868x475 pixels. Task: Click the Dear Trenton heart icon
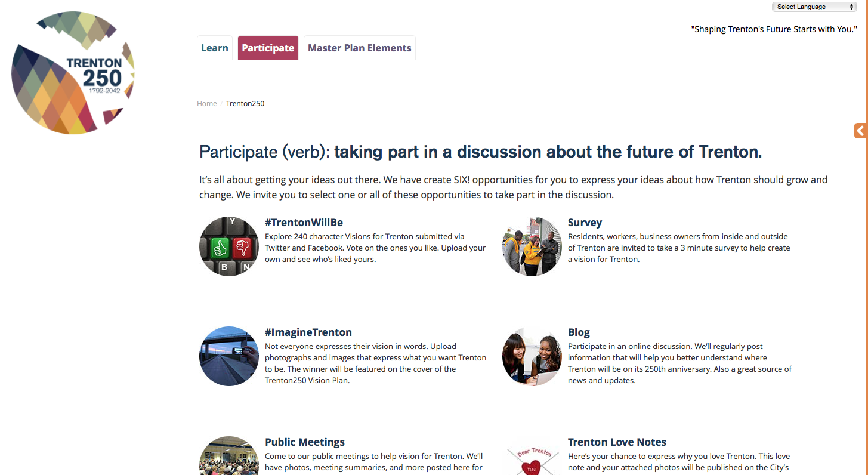tap(532, 459)
